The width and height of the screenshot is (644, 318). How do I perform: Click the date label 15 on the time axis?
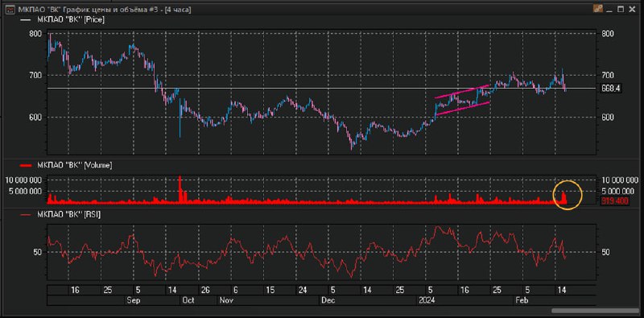pyautogui.click(x=270, y=290)
